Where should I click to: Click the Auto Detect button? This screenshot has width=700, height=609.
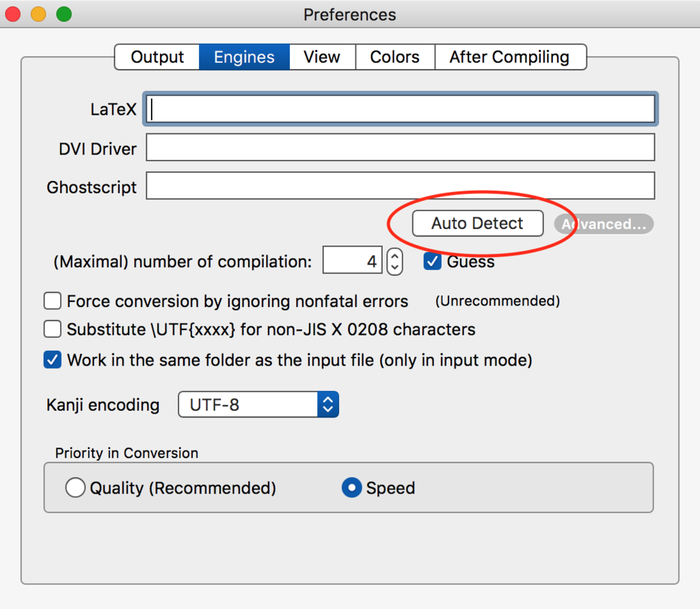click(x=477, y=224)
